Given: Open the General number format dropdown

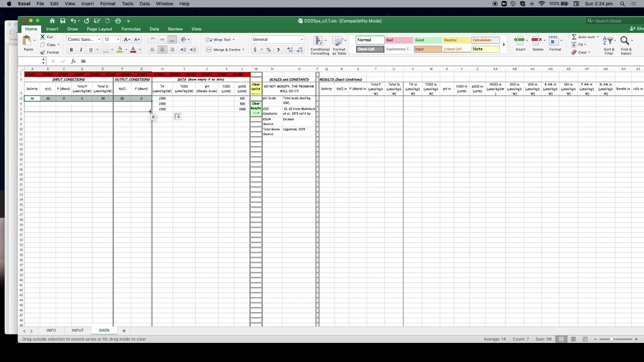Looking at the screenshot, I should (x=302, y=39).
